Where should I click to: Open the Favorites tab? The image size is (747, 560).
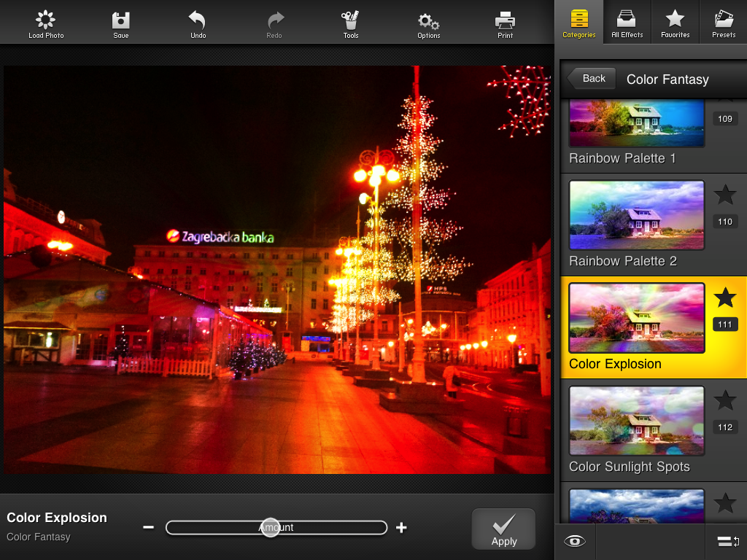coord(675,23)
